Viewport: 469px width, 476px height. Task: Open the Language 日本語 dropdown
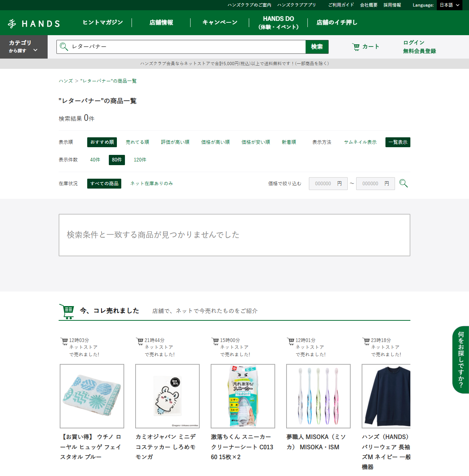(x=450, y=5)
